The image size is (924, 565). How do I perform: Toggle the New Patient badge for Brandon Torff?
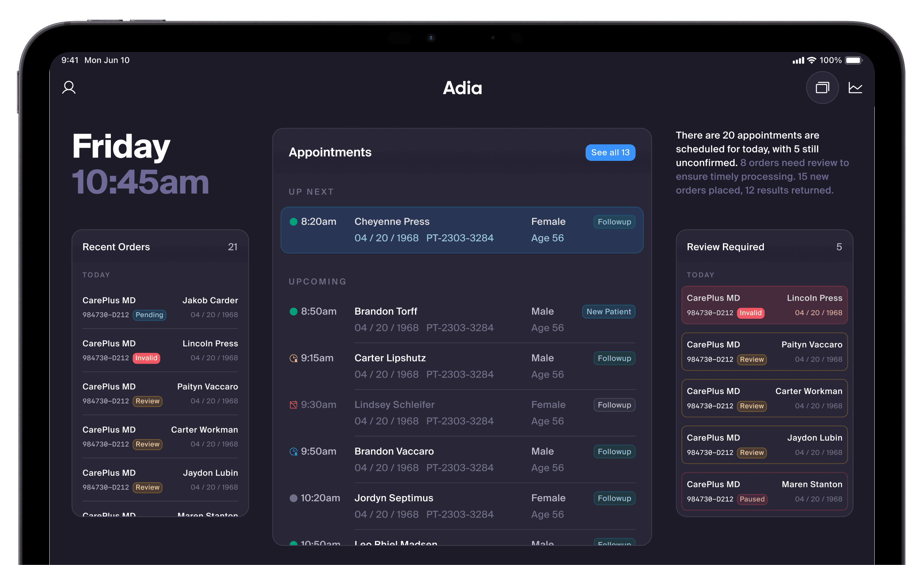[608, 311]
